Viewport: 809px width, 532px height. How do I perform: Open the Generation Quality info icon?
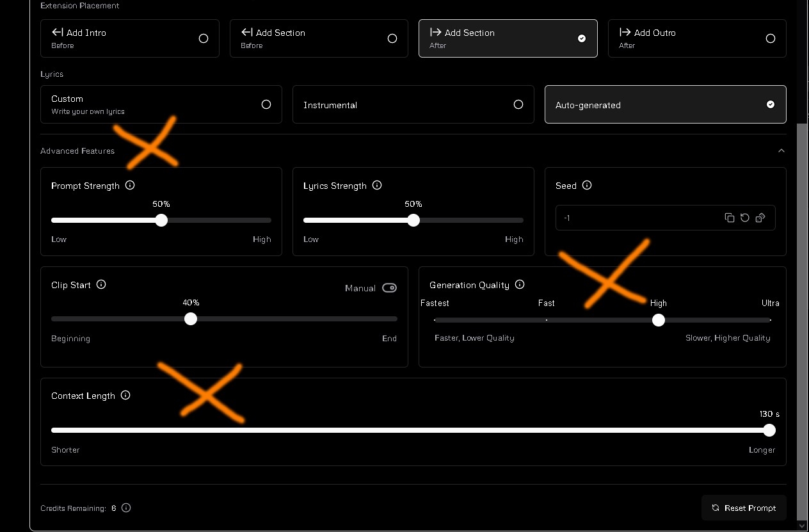(520, 284)
